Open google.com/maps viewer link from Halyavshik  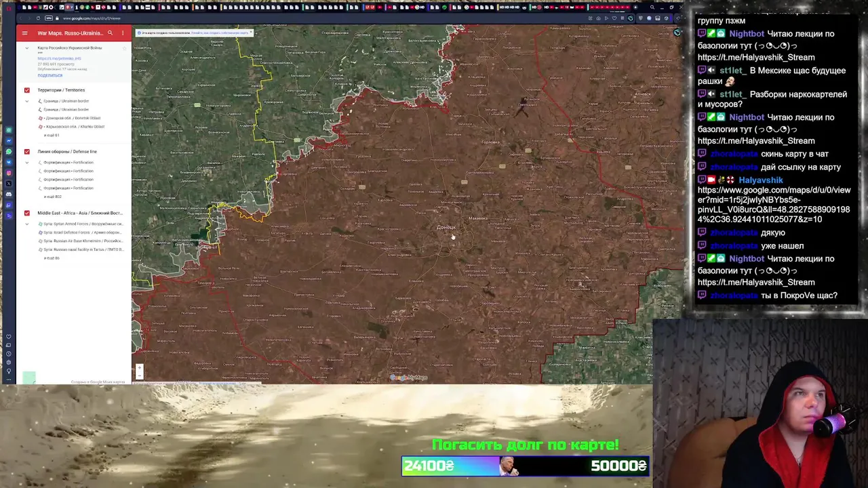774,205
